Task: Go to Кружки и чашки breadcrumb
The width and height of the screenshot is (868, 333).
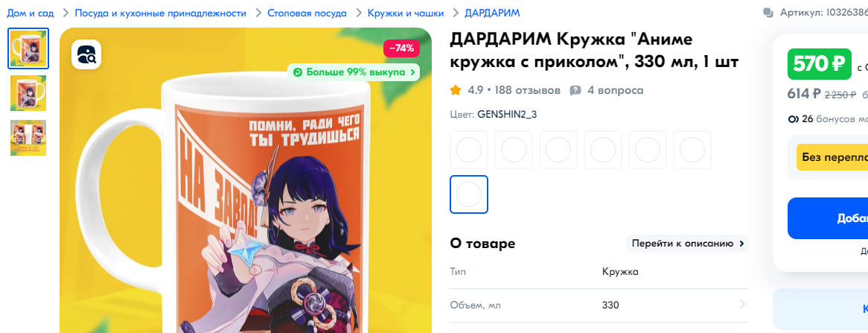Action: pos(406,13)
